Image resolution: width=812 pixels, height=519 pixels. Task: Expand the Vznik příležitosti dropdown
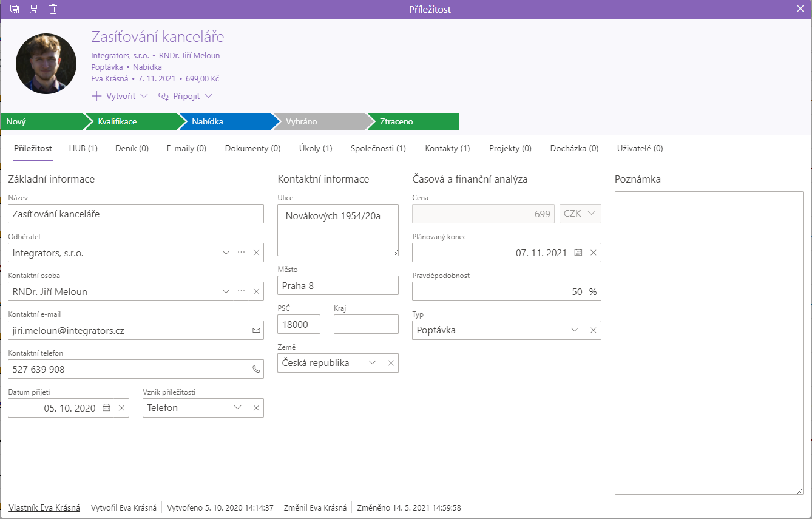coord(237,408)
